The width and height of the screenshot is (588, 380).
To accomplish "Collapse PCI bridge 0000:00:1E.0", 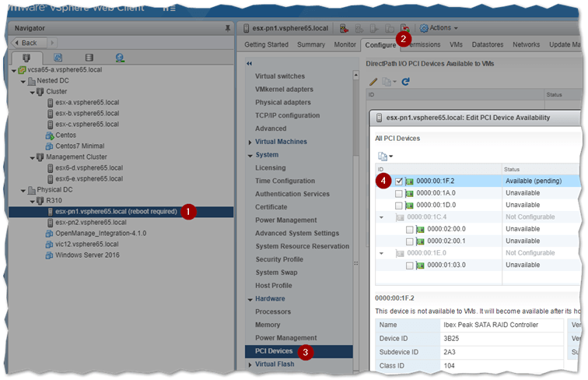I will pos(381,253).
